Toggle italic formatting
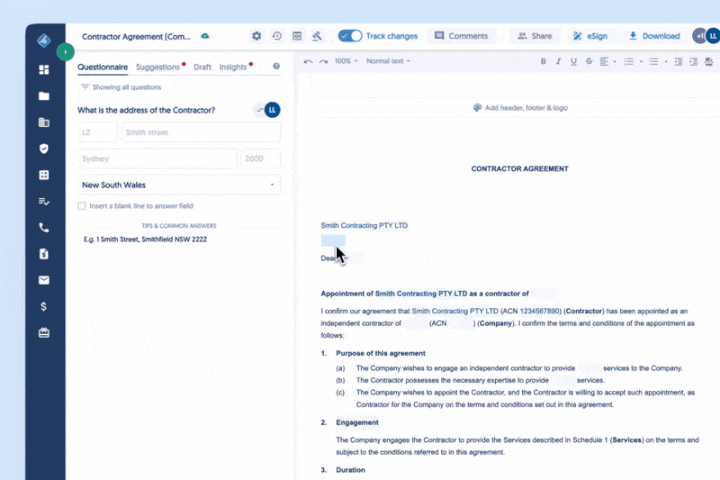Image resolution: width=720 pixels, height=480 pixels. (558, 61)
